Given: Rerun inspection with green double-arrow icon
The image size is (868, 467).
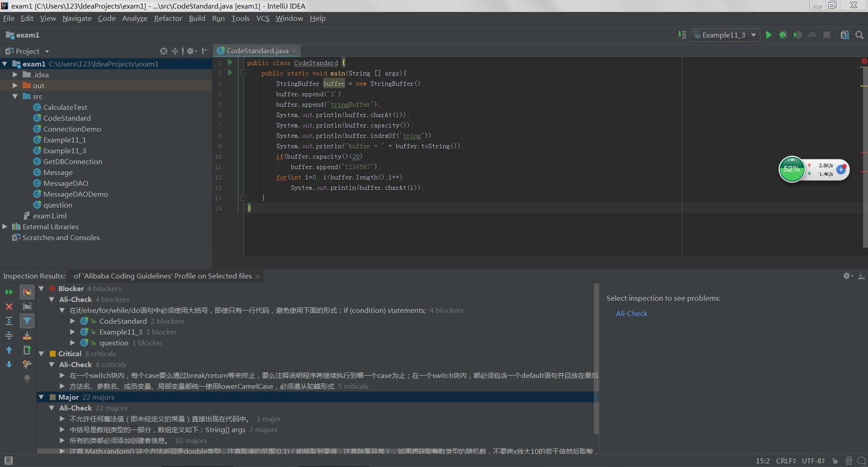Looking at the screenshot, I should (9, 292).
